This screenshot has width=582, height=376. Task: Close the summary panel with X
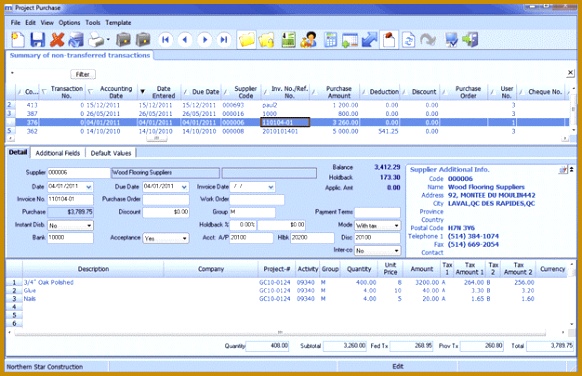(570, 73)
